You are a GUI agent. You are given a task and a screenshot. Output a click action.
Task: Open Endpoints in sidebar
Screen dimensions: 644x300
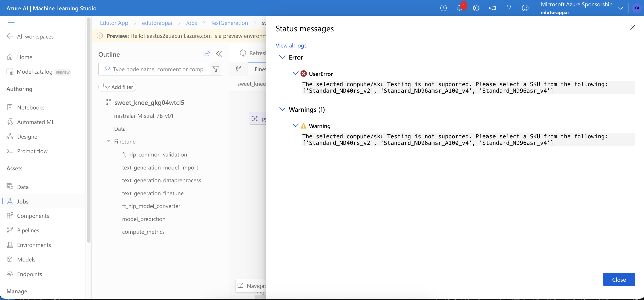[x=30, y=274]
